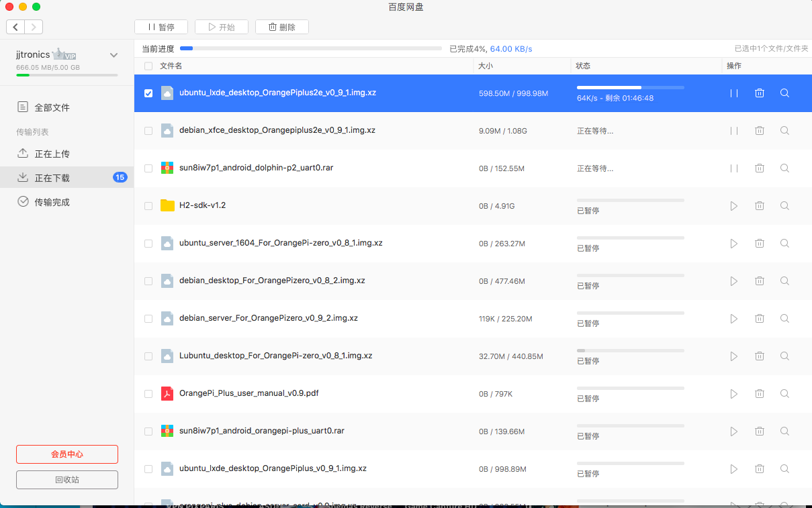812x508 pixels.
Task: Uncheck ubuntu_lxde_desktop_OrangePiplus2e checkbox
Action: click(148, 93)
